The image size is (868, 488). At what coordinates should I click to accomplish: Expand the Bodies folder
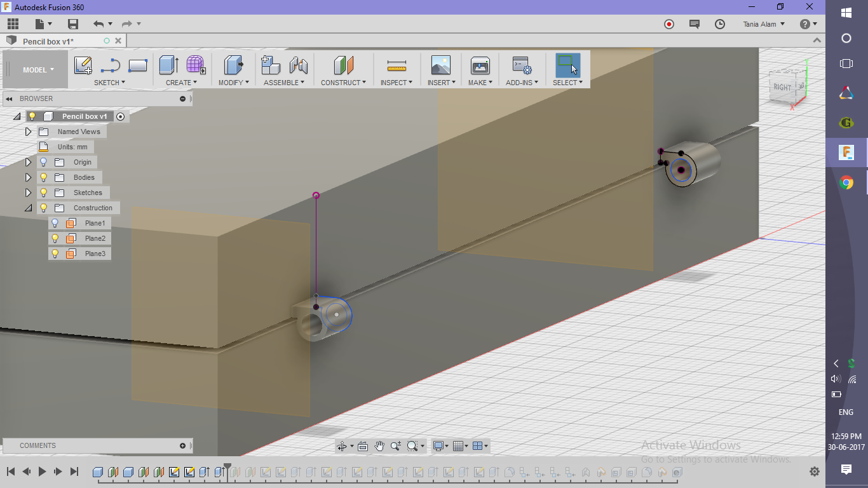coord(28,177)
